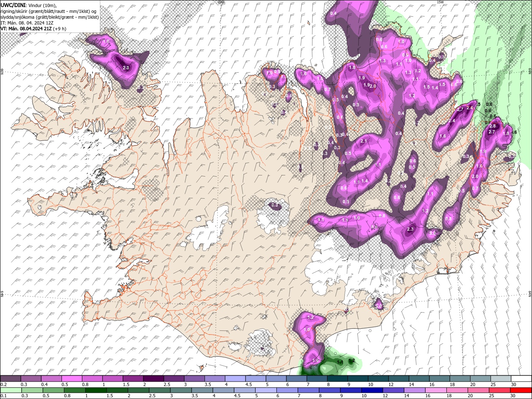Click the rain-scale swatch between 25 and 30
This screenshot has width=532, height=399.
(499, 390)
